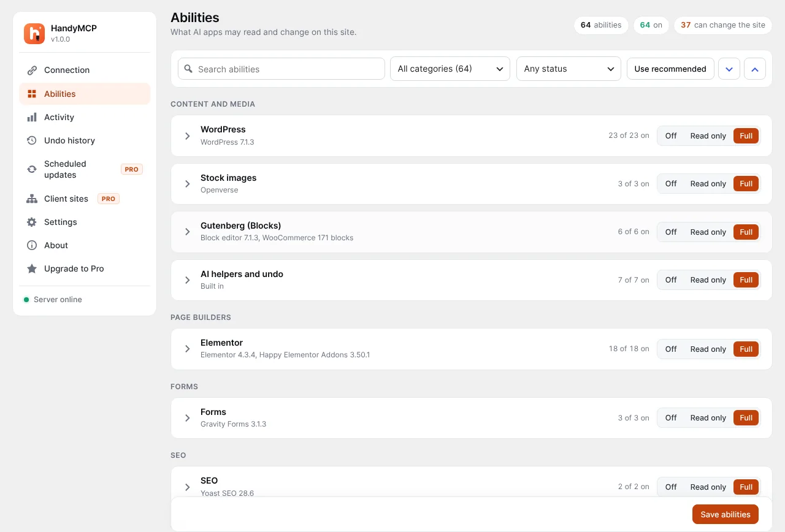Screen dimensions: 785x532
Task: Click the Client sites network icon
Action: coord(32,199)
